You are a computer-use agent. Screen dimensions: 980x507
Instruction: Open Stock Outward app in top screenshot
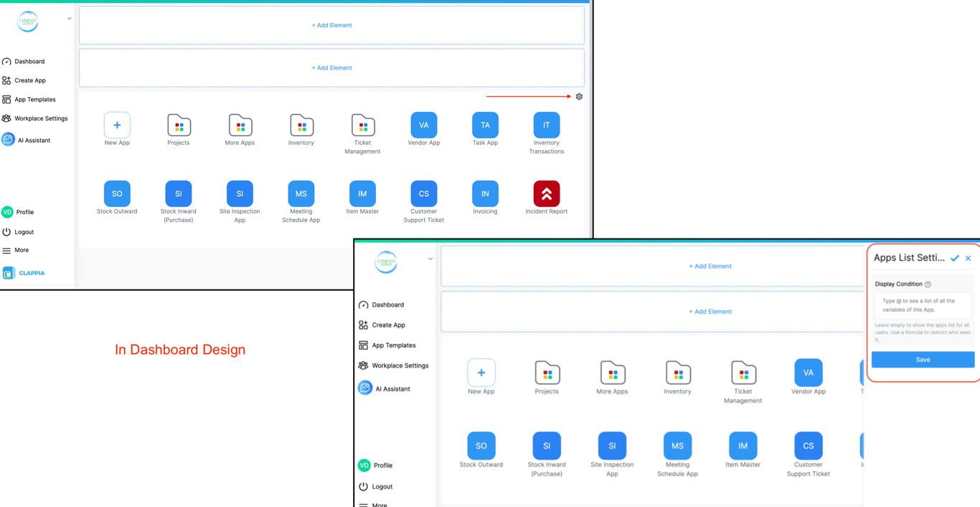pyautogui.click(x=117, y=194)
